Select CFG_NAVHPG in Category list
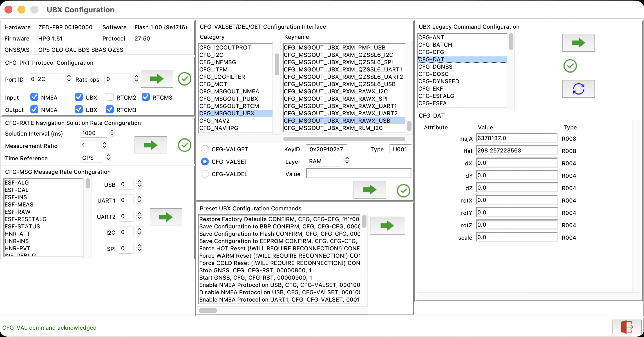The image size is (644, 337). [x=219, y=128]
